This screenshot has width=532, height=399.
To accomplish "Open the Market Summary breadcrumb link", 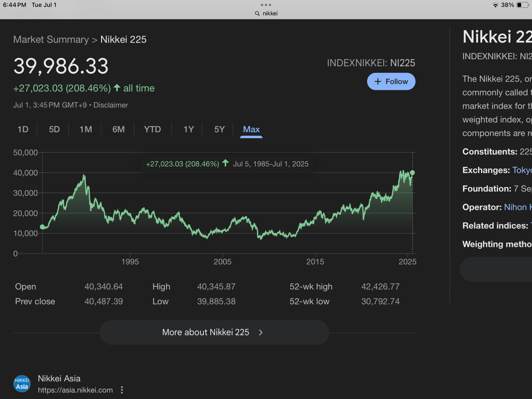I will (51, 39).
